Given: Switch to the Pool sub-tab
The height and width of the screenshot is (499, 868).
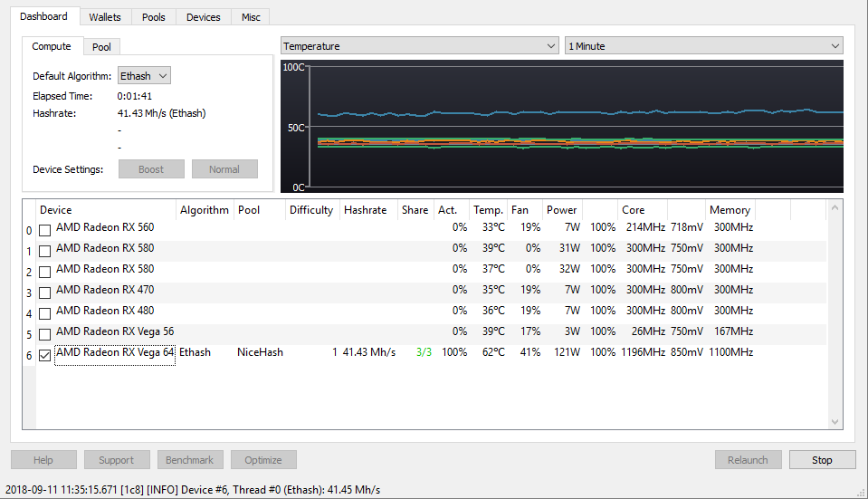Looking at the screenshot, I should [101, 47].
